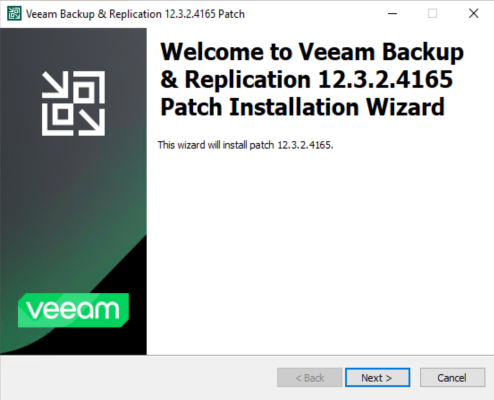Click the window title text in the title bar
This screenshot has height=400, width=494.
pyautogui.click(x=135, y=14)
